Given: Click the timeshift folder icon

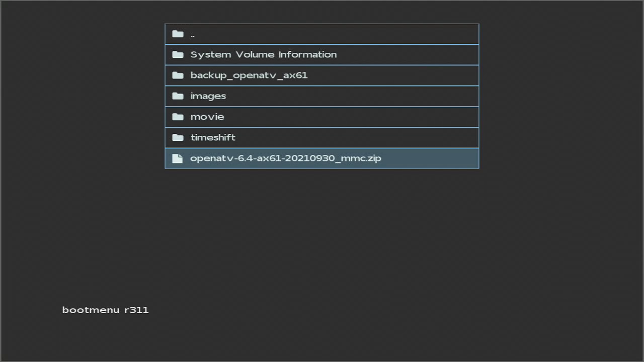Looking at the screenshot, I should click(x=178, y=137).
